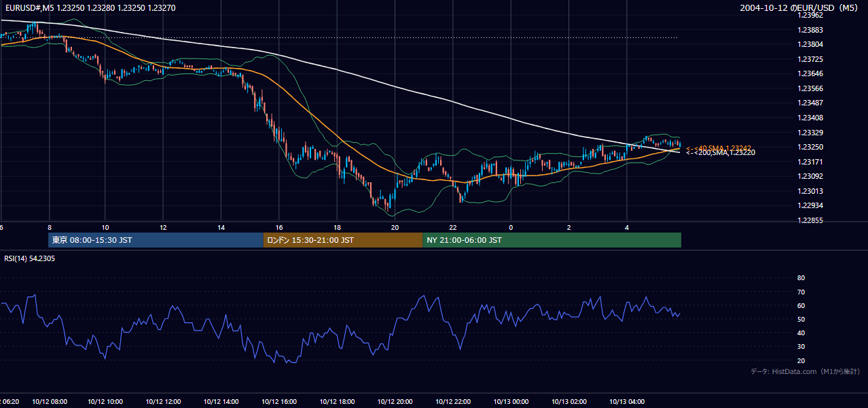Click hour 16 on the chart time axis
This screenshot has height=408, width=868.
click(x=279, y=227)
